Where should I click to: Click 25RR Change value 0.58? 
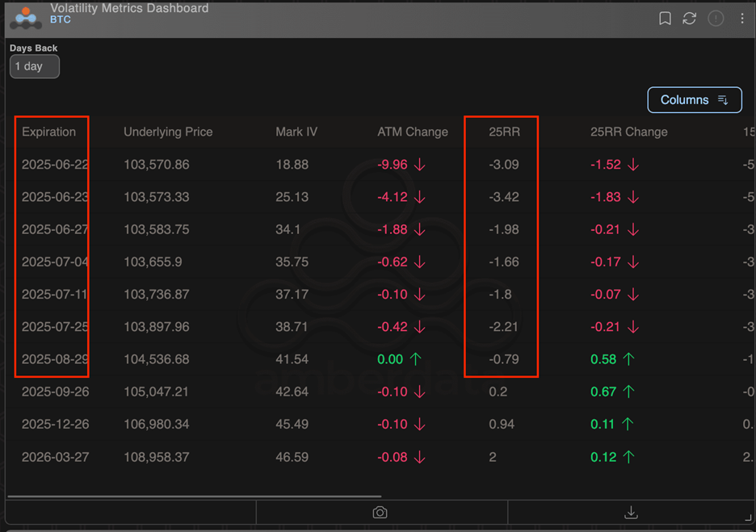tap(603, 359)
